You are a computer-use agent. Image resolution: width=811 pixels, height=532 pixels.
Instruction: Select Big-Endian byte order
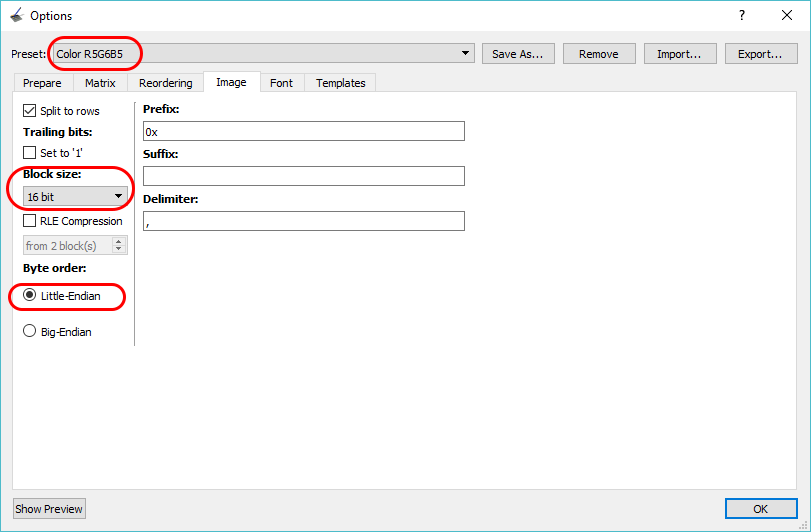[x=30, y=331]
